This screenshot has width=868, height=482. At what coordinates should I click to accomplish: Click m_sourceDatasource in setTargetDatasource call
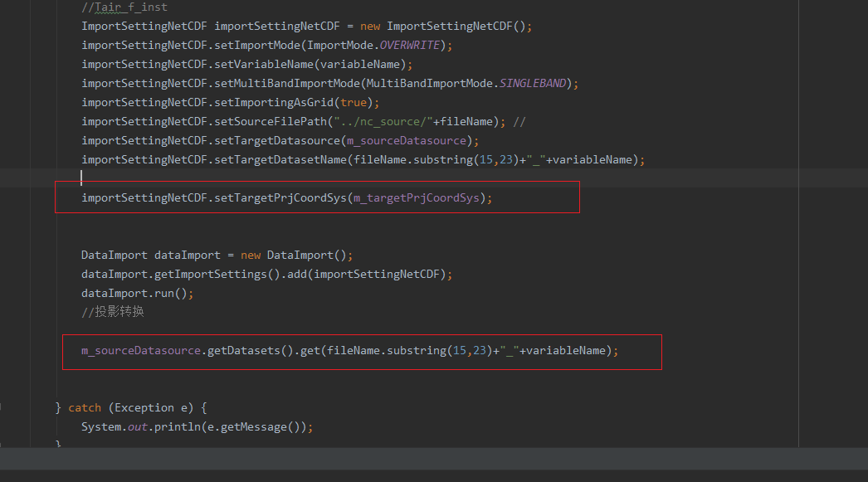click(x=407, y=140)
